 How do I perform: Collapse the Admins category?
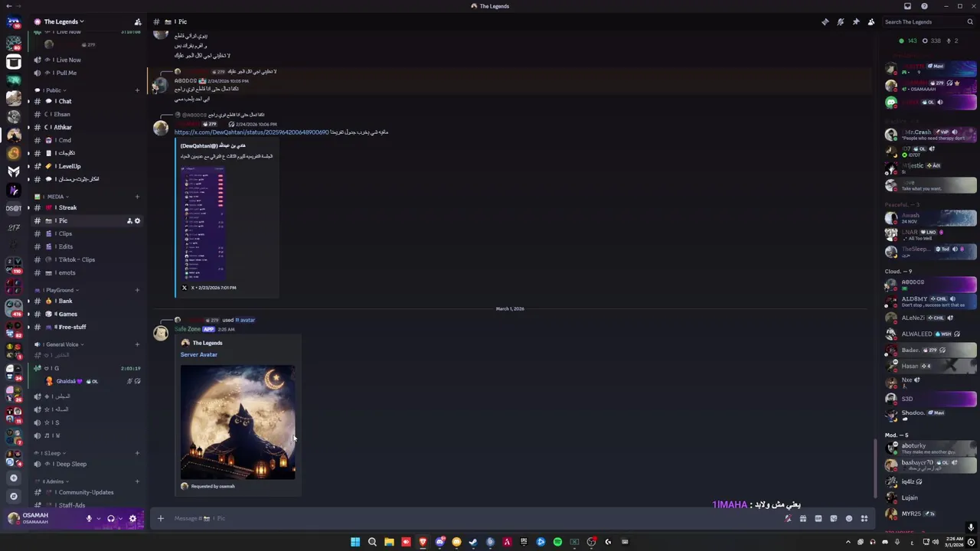coord(52,481)
